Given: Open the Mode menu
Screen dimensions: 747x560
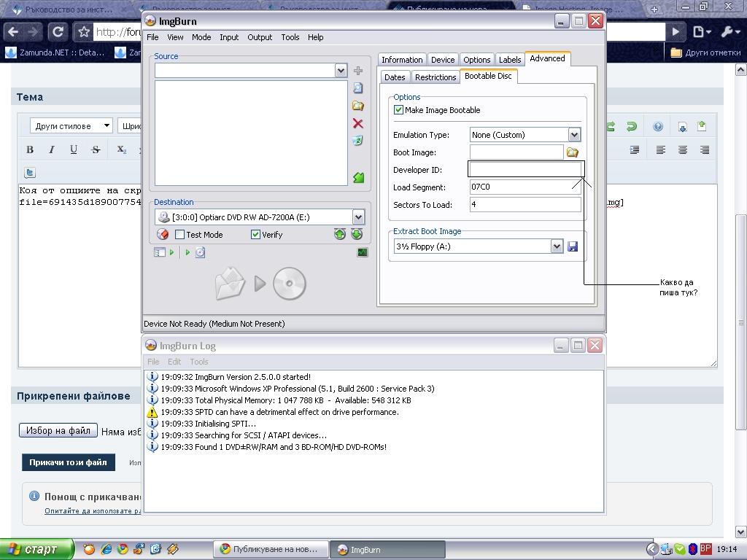Looking at the screenshot, I should (201, 37).
